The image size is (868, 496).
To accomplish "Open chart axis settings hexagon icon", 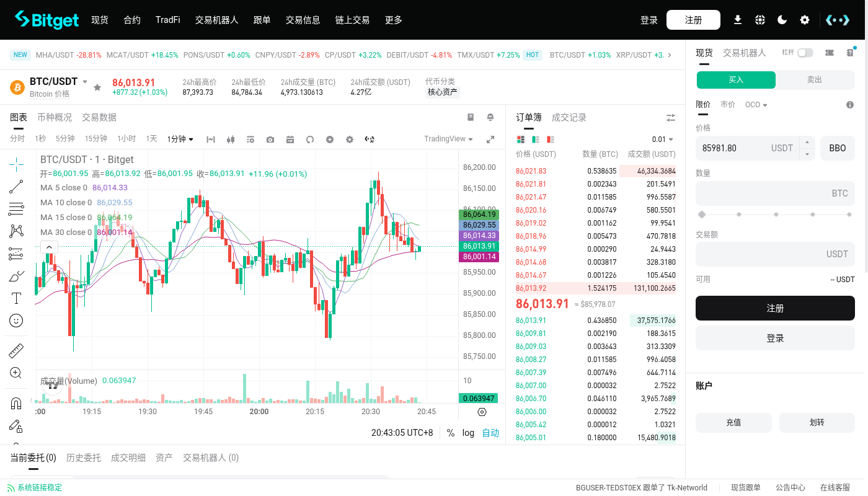I will (x=482, y=412).
